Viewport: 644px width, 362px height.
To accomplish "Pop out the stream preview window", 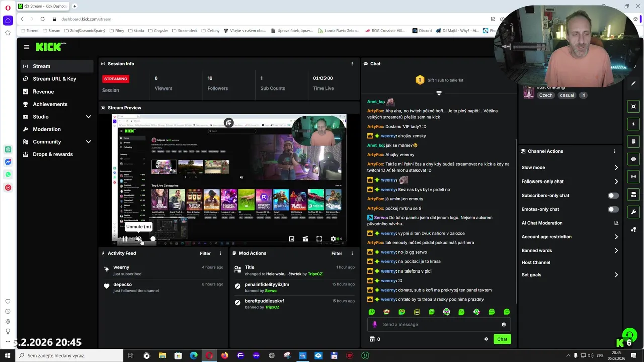I will (x=229, y=123).
